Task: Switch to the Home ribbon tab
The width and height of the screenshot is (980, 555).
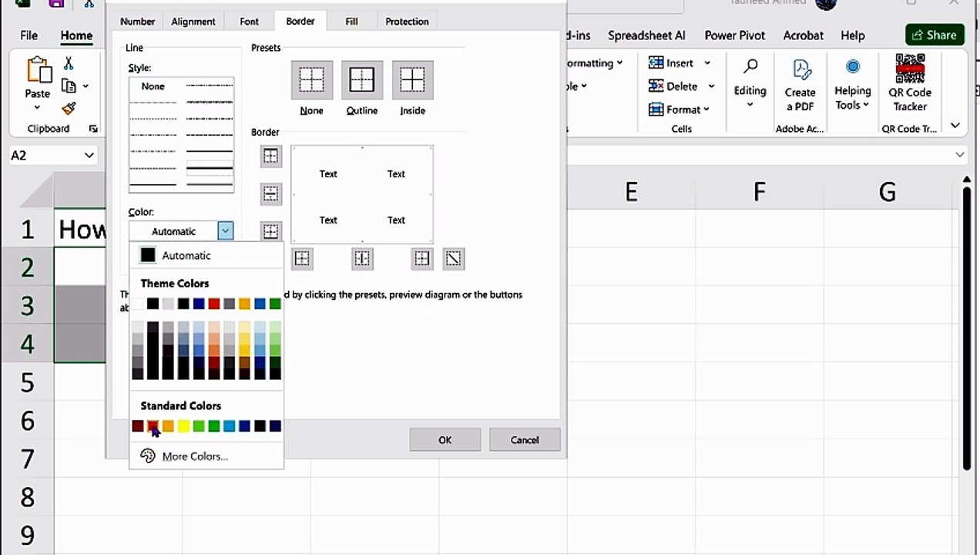Action: [76, 35]
